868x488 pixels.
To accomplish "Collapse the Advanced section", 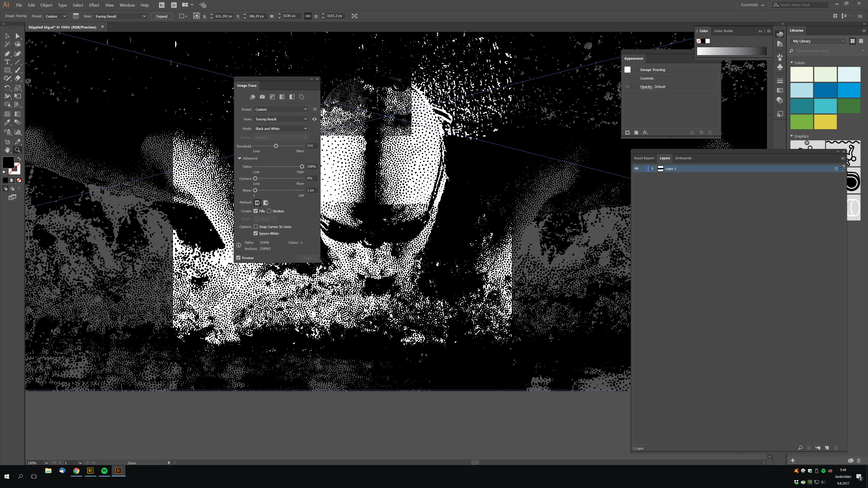I will click(x=240, y=158).
